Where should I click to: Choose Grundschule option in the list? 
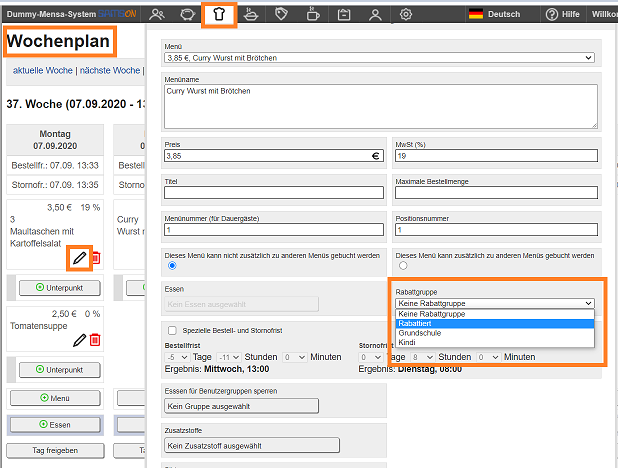pos(495,333)
